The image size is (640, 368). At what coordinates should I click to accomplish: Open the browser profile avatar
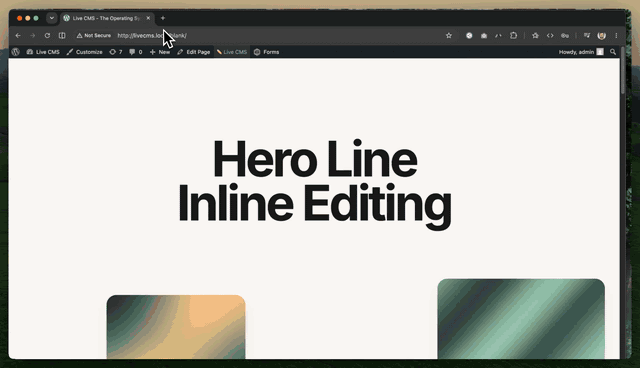[601, 35]
